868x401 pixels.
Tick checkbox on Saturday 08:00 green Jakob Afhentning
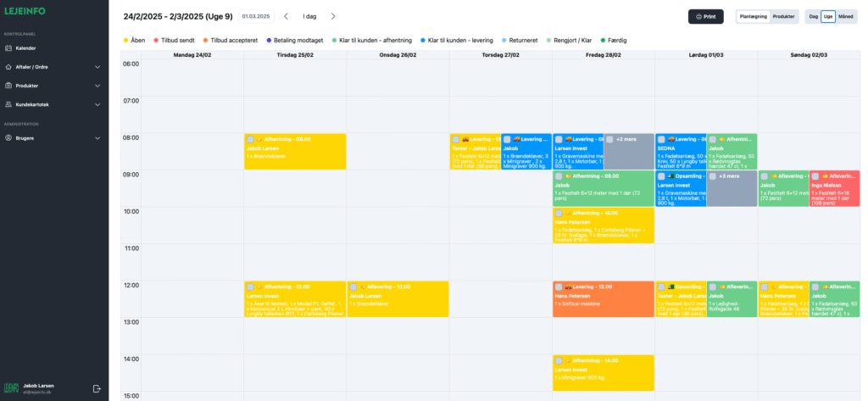[712, 140]
